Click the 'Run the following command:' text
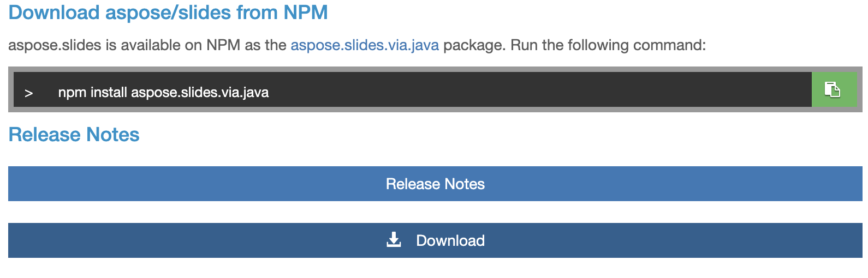The width and height of the screenshot is (868, 278). [608, 45]
